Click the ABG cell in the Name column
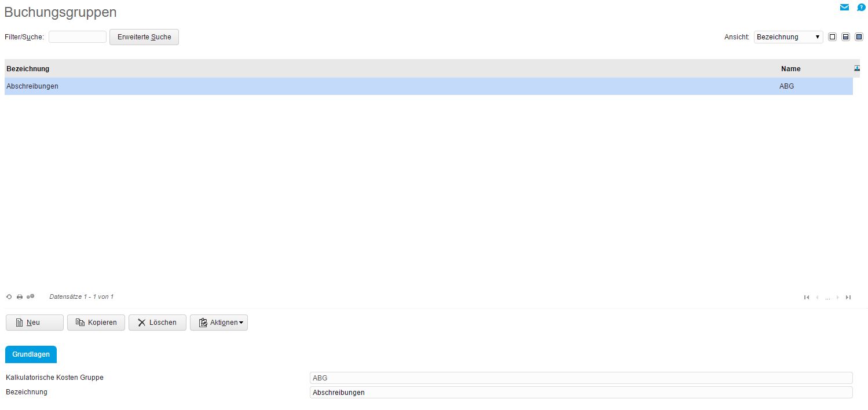868x410 pixels. coord(787,86)
